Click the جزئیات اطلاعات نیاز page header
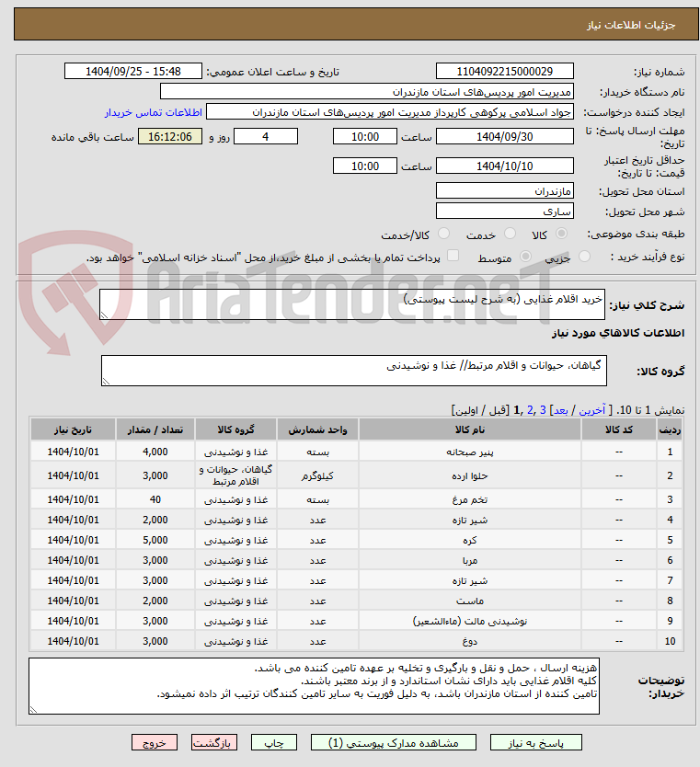Viewport: 700px width, 767px height. click(x=356, y=25)
